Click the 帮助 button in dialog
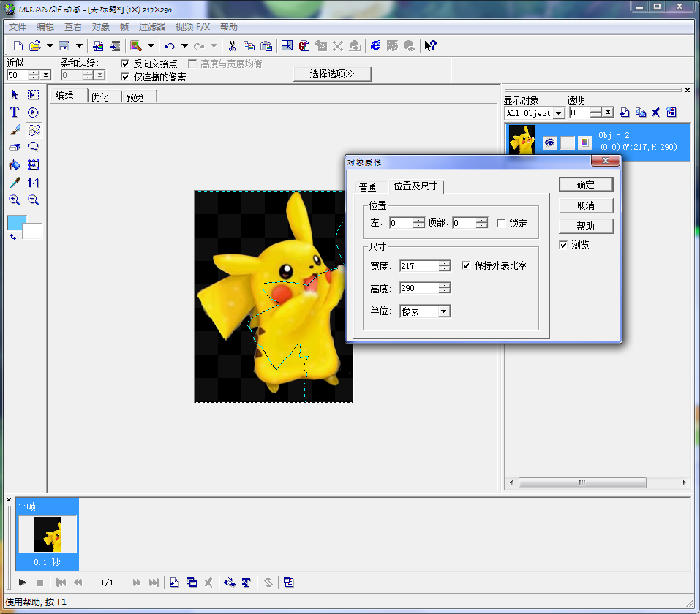Screen dimensions: 700x614 [586, 226]
